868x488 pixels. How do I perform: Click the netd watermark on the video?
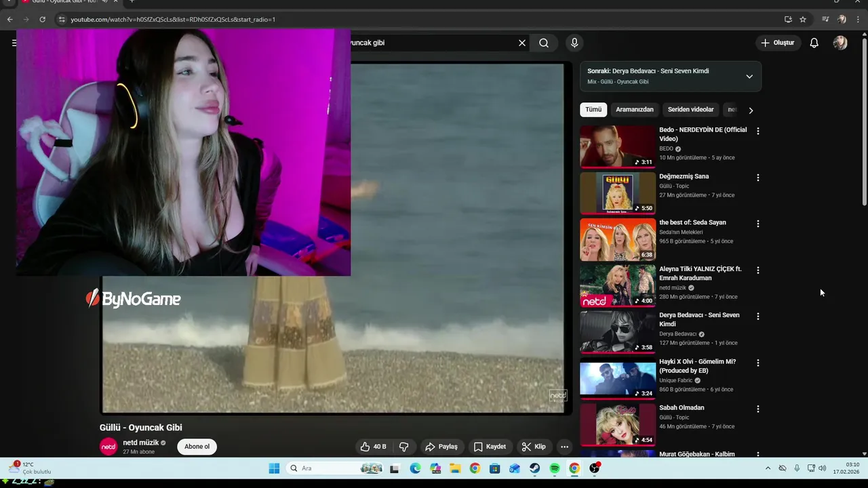557,395
